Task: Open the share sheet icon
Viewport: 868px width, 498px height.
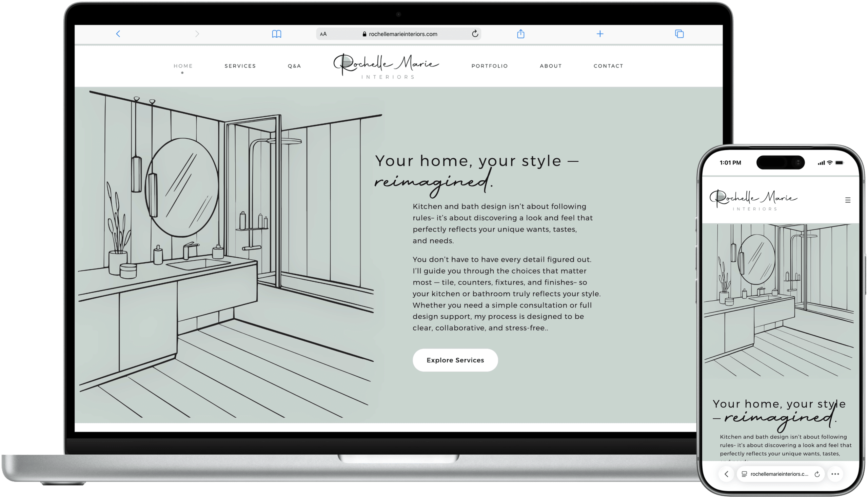Action: coord(520,34)
